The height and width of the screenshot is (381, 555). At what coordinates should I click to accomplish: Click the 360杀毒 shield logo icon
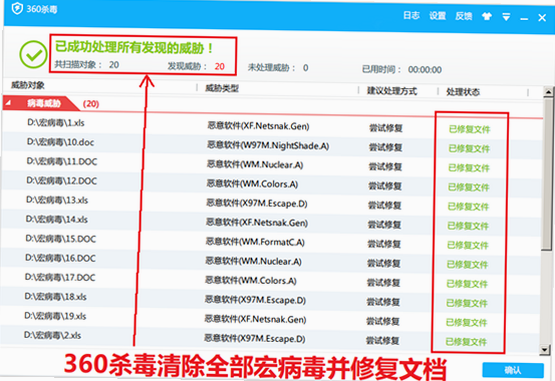17,8
